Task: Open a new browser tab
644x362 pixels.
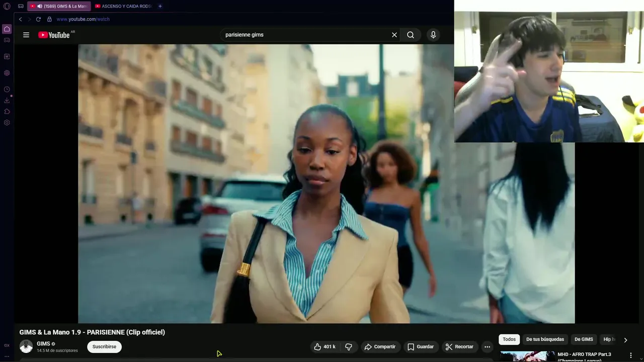Action: [160, 6]
